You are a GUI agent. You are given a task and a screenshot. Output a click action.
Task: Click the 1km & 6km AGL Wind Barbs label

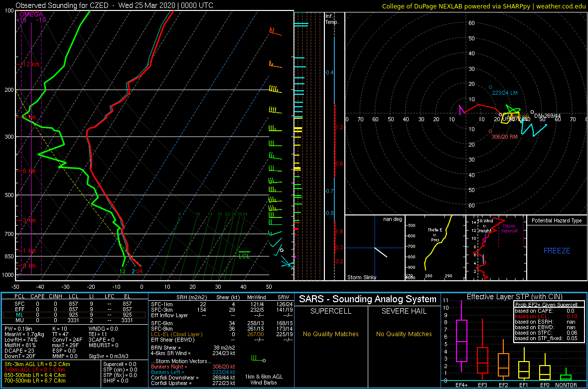pos(263,380)
